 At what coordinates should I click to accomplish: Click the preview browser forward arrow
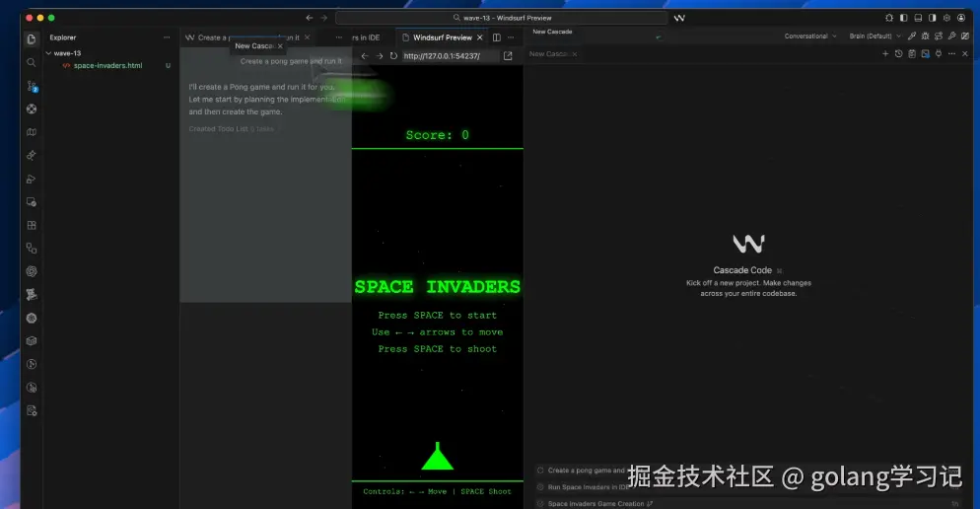point(379,55)
